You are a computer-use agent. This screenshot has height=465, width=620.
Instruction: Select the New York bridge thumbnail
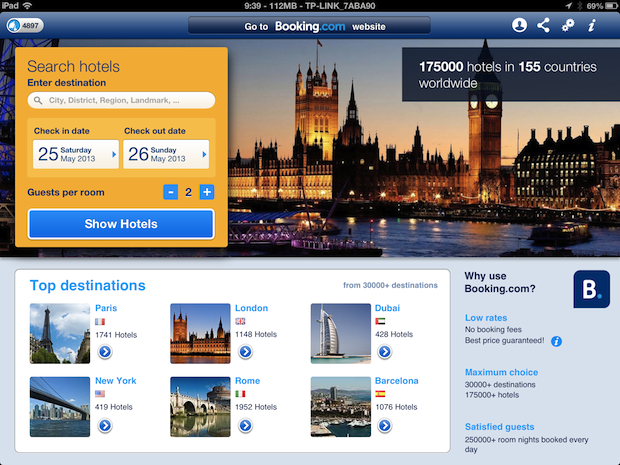click(x=60, y=407)
